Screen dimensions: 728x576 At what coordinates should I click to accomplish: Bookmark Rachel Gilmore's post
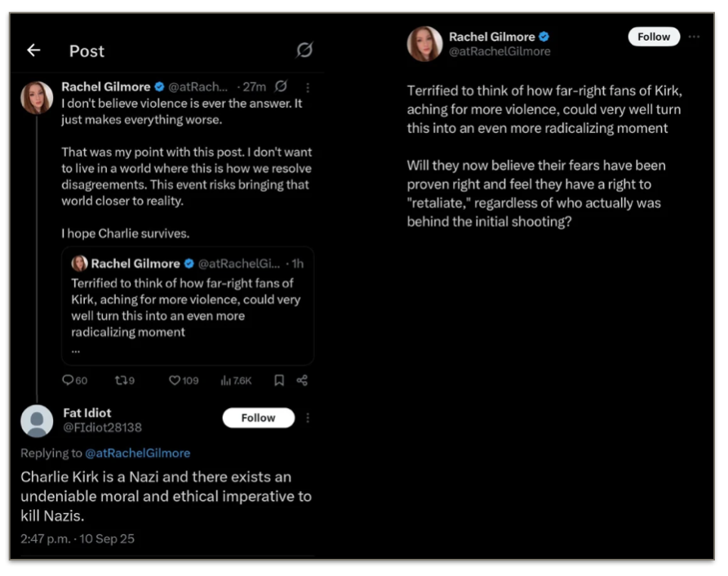[x=279, y=380]
